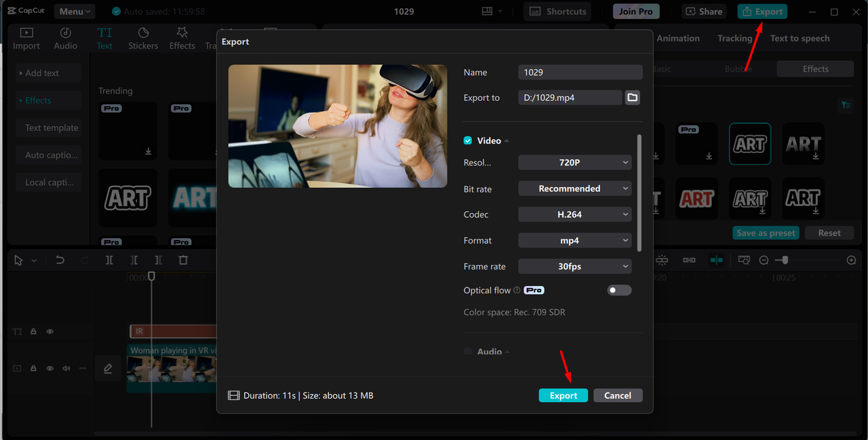This screenshot has height=440, width=868.
Task: Open the Frame rate 30fps dropdown
Action: coord(575,266)
